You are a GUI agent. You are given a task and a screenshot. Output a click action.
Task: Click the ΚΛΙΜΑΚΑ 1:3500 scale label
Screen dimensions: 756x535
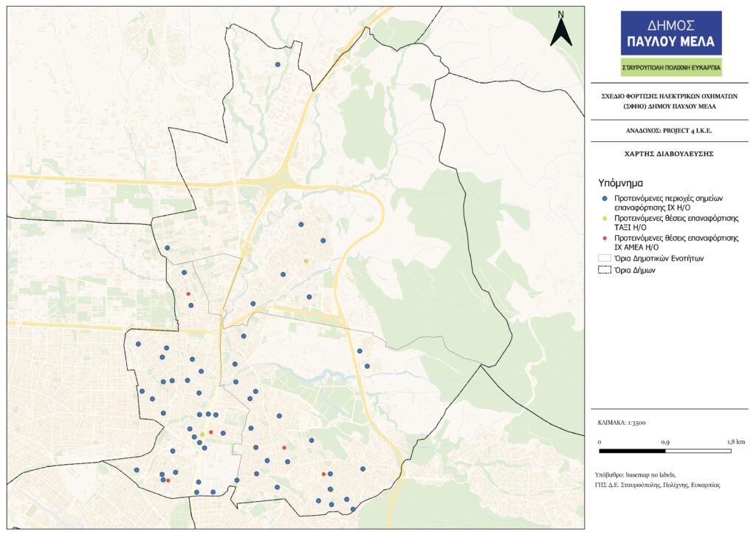click(622, 423)
